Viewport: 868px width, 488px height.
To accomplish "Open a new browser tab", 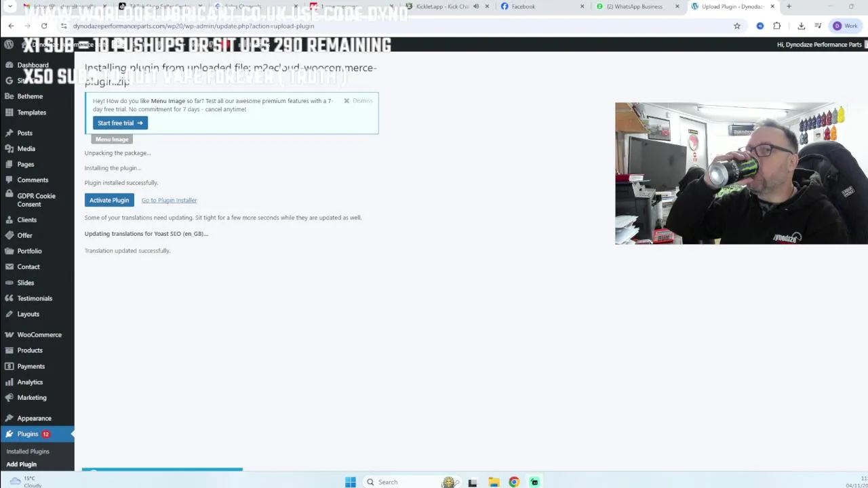I will pos(789,7).
